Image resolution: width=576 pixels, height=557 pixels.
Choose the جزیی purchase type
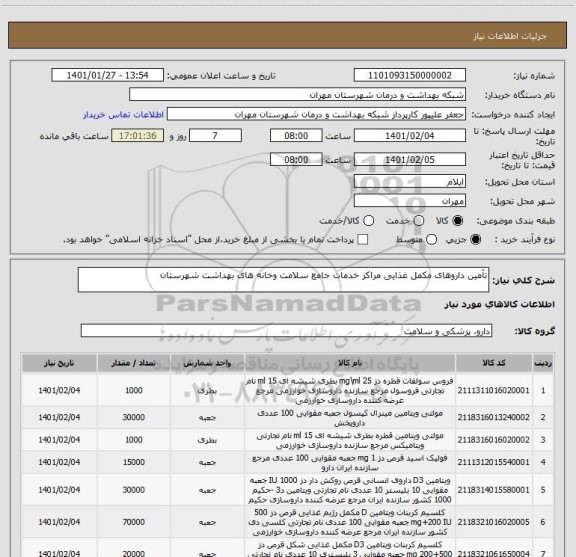click(x=476, y=240)
